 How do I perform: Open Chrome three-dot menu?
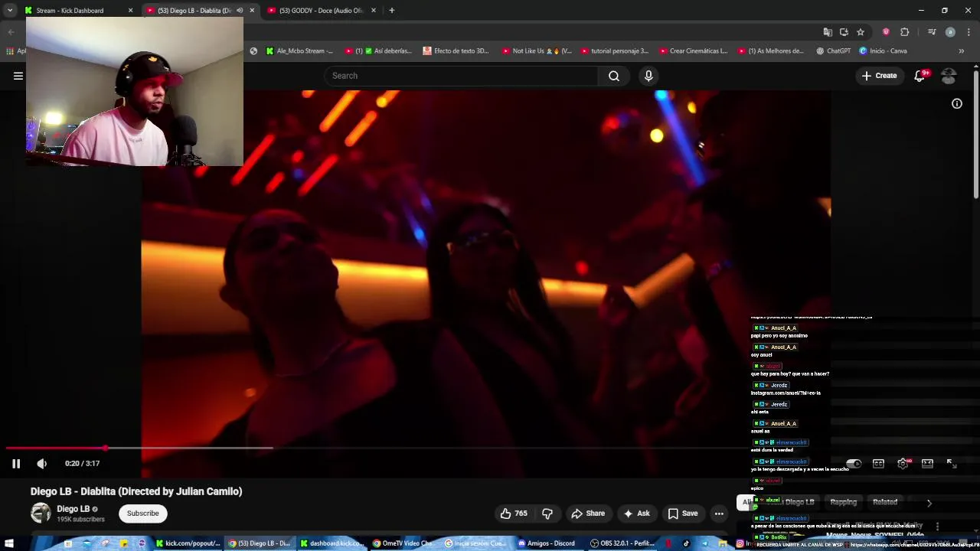[969, 32]
